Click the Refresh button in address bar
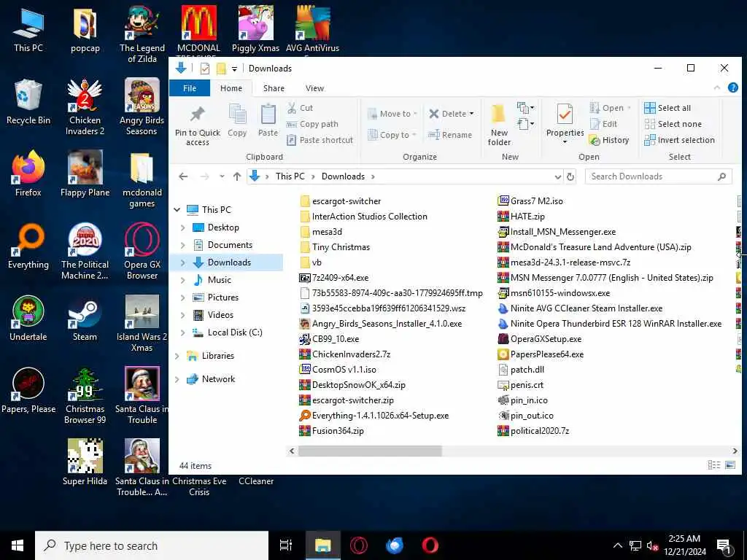The image size is (747, 560). click(570, 176)
